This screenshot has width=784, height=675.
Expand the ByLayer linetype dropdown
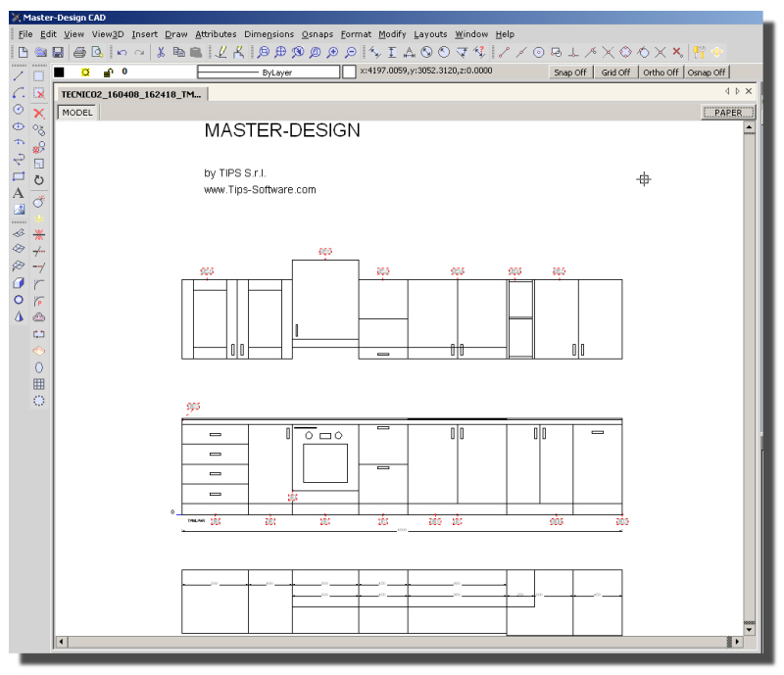(x=339, y=72)
